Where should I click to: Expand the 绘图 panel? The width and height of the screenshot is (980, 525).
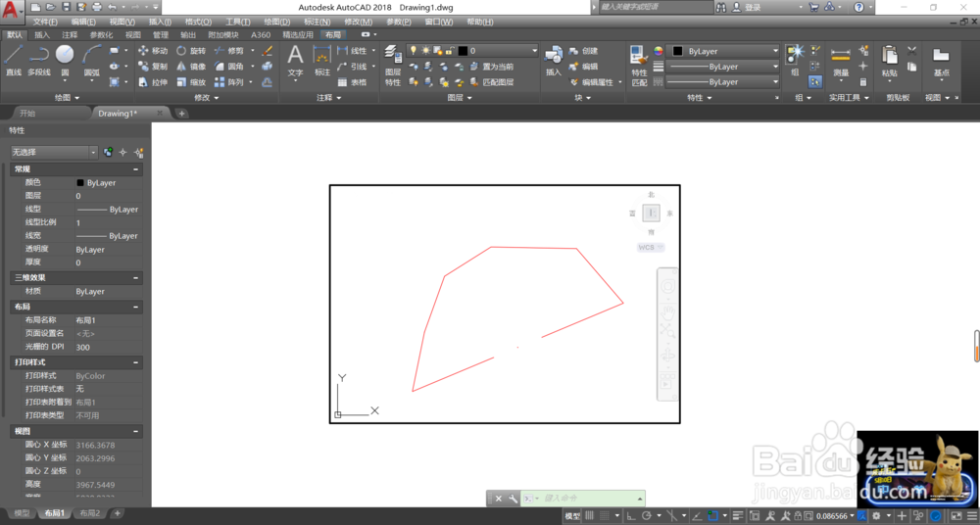point(68,98)
